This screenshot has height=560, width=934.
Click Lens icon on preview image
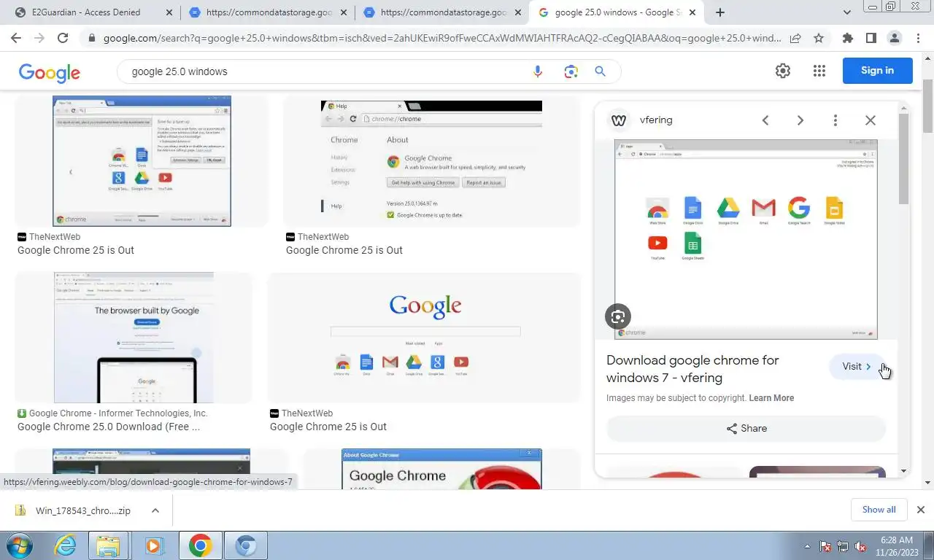[618, 316]
